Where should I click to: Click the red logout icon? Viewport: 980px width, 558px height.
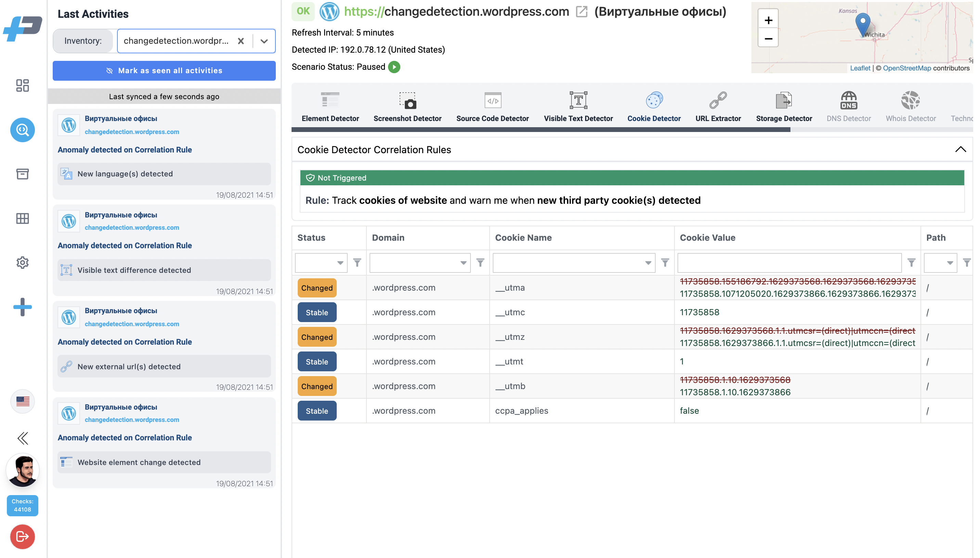click(22, 536)
